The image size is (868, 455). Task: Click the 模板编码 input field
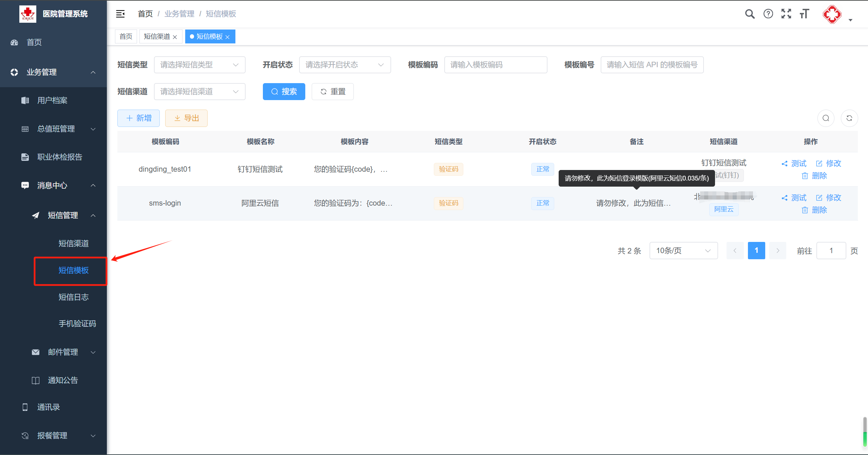point(495,65)
